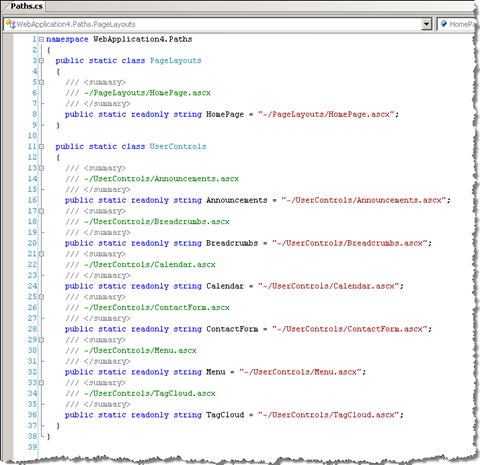Collapse the Breadcrumbs summary on line 17
480x465 pixels.
(x=41, y=211)
